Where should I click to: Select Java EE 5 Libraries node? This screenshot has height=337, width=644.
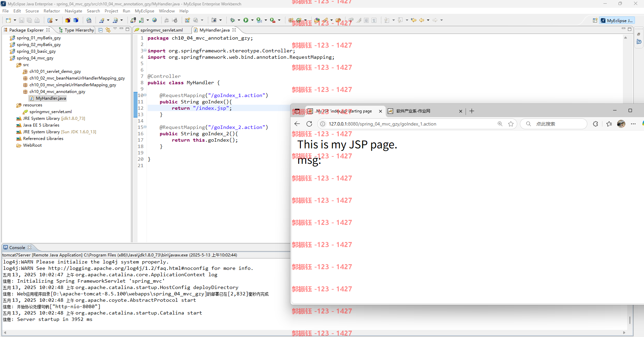coord(41,125)
